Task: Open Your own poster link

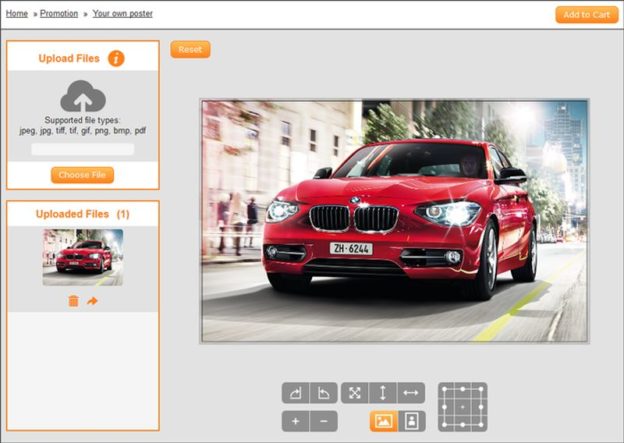Action: [123, 14]
